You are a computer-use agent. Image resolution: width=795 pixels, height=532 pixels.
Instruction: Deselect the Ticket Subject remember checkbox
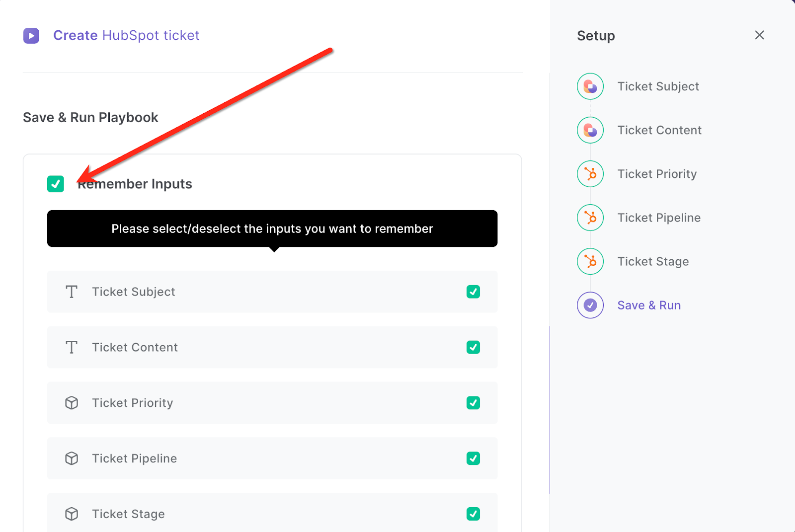pos(473,292)
